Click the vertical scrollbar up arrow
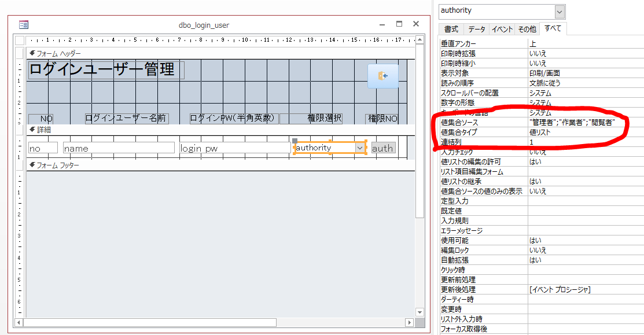 click(419, 40)
